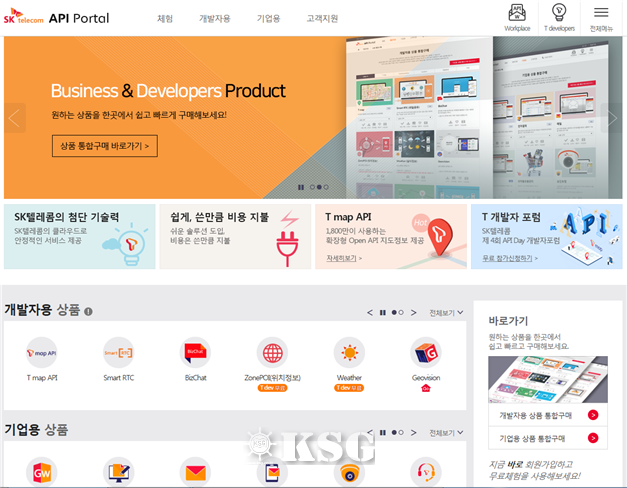Open the Geovision product icon
This screenshot has width=627, height=488.
tap(426, 353)
